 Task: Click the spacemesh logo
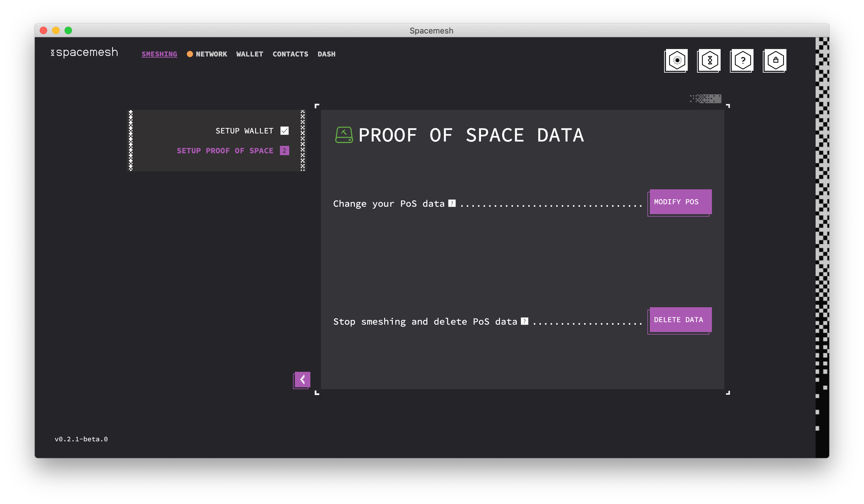[x=84, y=52]
